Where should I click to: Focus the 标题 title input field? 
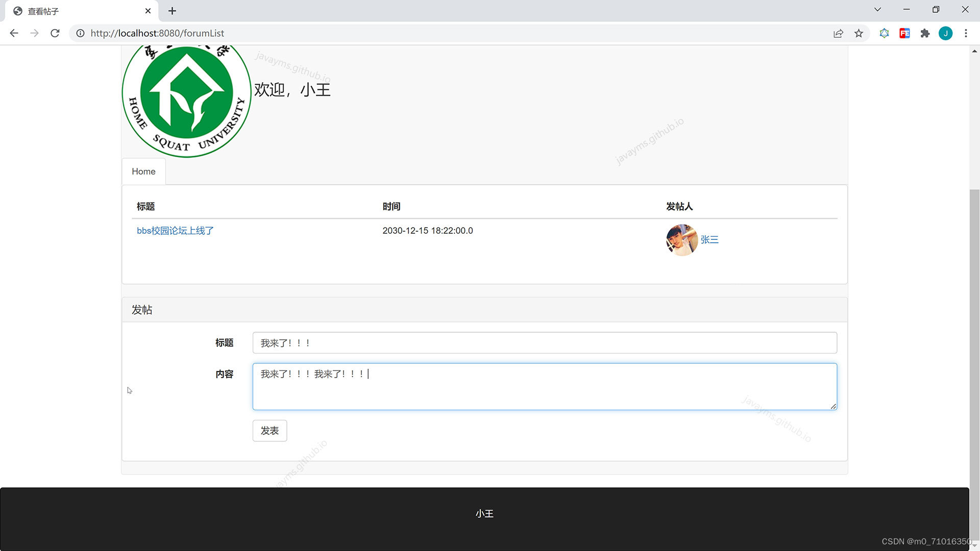pyautogui.click(x=544, y=343)
